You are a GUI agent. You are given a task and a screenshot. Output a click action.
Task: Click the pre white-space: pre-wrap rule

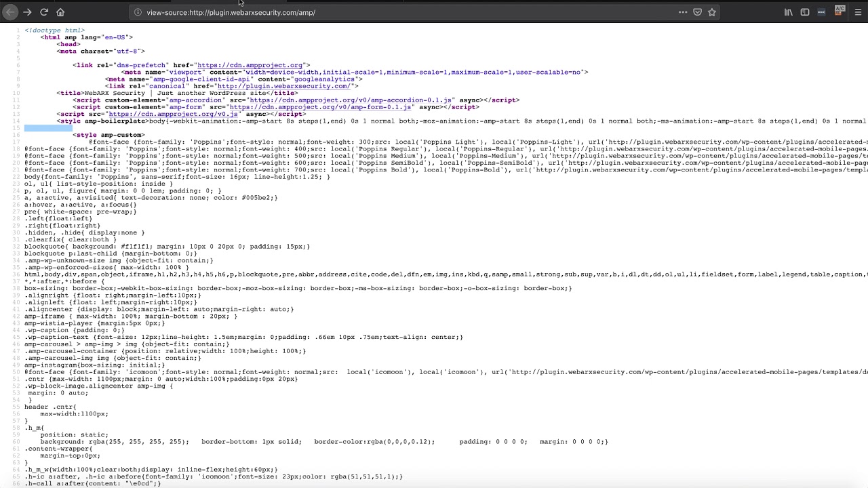pos(80,211)
